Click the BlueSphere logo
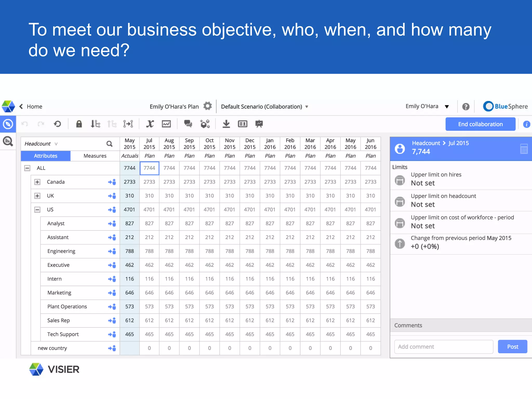This screenshot has height=399, width=532. pyautogui.click(x=505, y=106)
